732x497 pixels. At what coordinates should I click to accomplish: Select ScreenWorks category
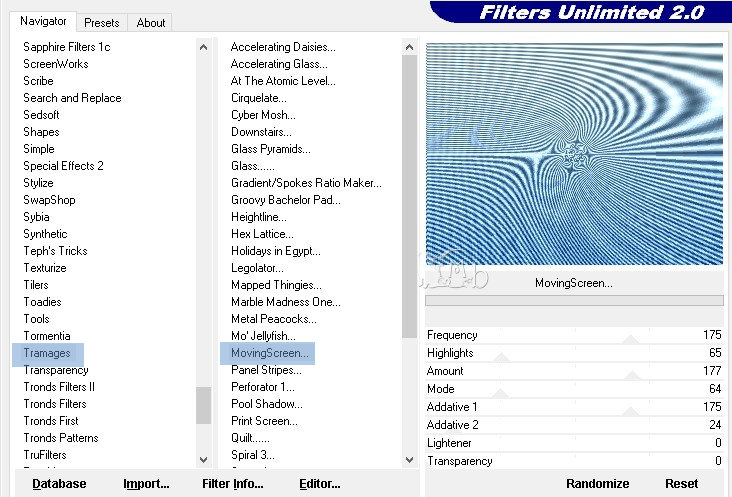pyautogui.click(x=56, y=64)
